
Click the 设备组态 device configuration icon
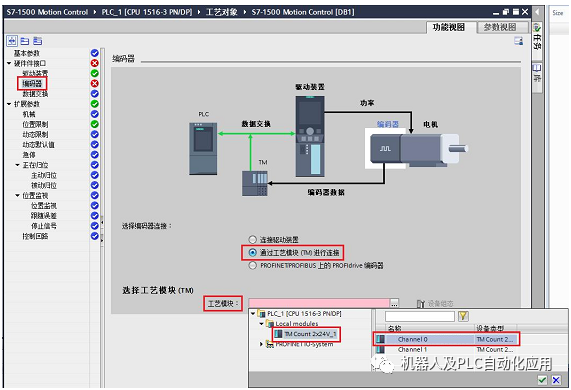click(x=421, y=303)
